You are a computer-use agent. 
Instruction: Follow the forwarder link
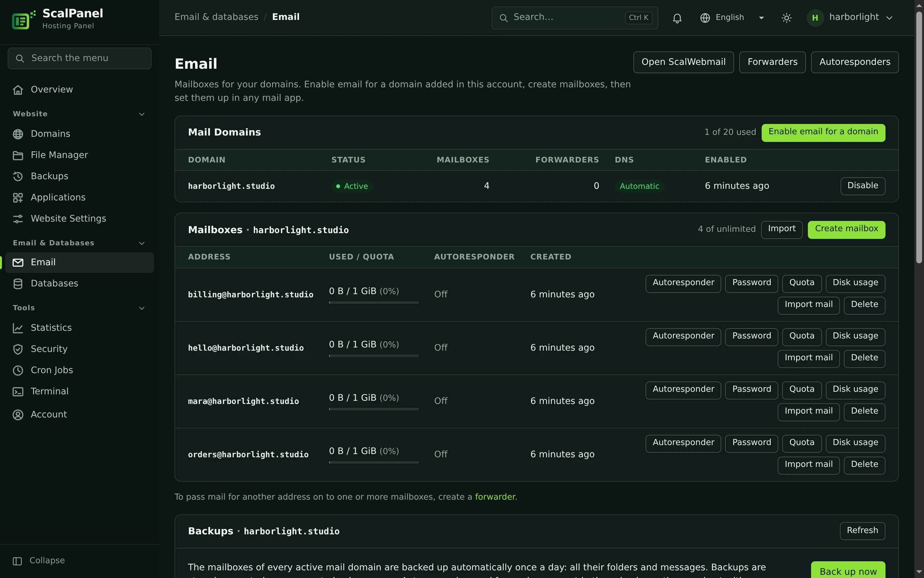(495, 497)
